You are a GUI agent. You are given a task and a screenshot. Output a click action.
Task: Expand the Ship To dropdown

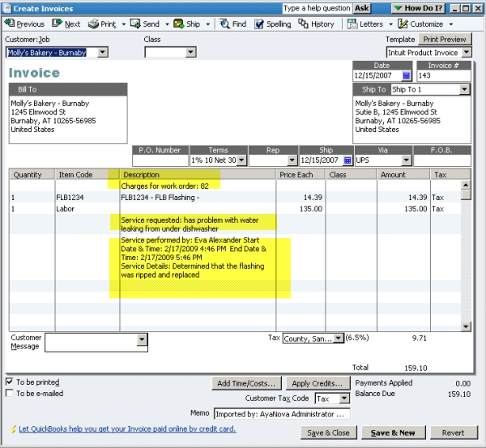click(464, 90)
